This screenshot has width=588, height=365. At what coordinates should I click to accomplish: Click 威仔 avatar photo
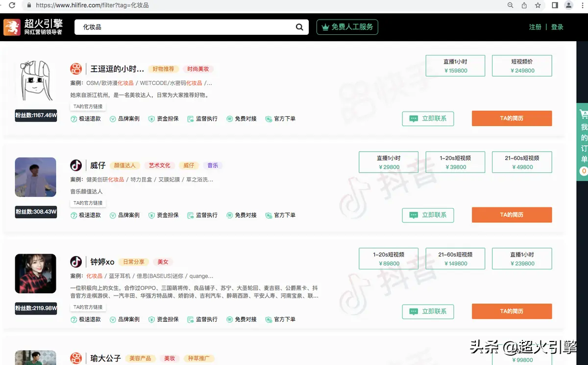click(35, 178)
